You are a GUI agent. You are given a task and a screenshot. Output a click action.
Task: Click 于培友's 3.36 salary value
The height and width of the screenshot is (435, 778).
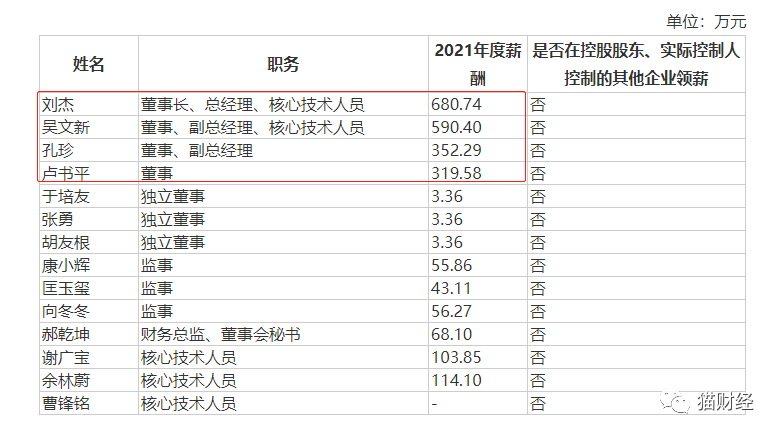[447, 196]
